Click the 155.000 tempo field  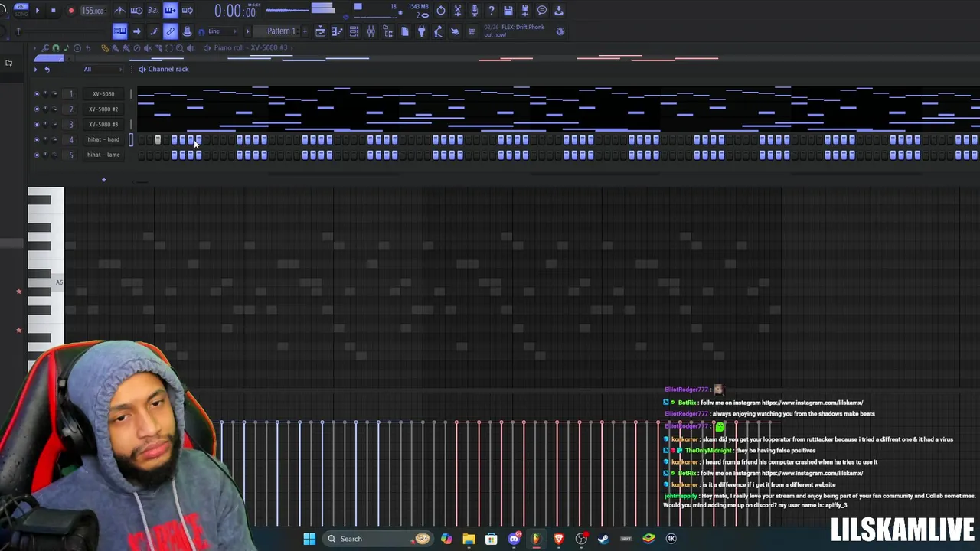tap(93, 11)
